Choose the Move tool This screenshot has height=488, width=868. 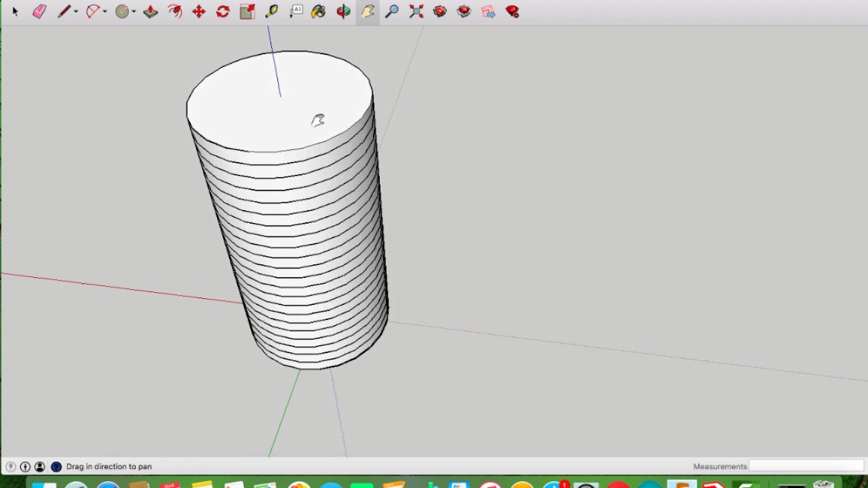(199, 12)
